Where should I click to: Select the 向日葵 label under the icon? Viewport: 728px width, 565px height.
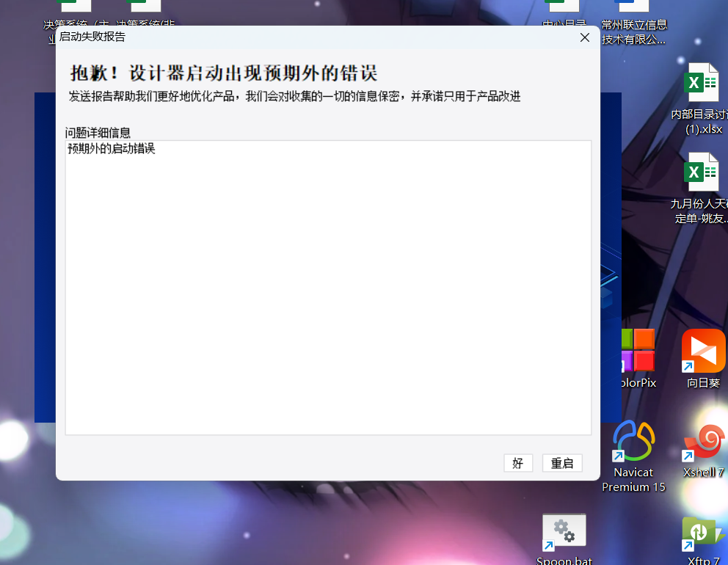(703, 383)
